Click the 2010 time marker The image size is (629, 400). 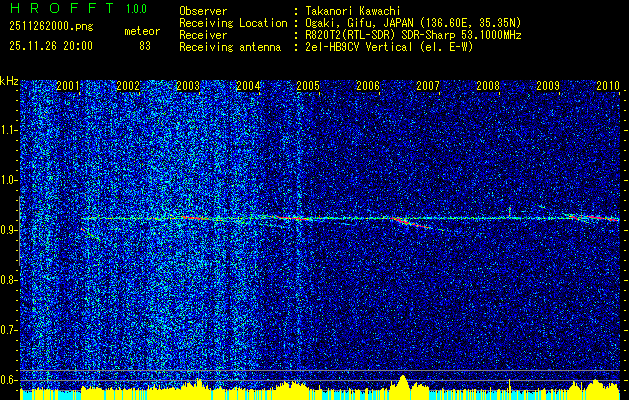[x=608, y=86]
